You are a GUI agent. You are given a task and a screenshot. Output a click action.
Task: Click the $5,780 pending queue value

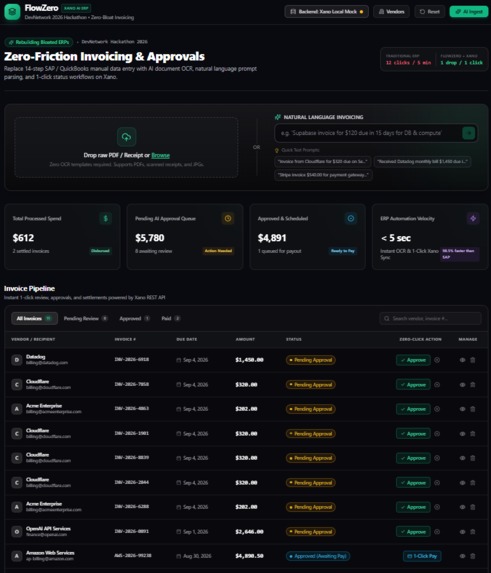click(150, 238)
